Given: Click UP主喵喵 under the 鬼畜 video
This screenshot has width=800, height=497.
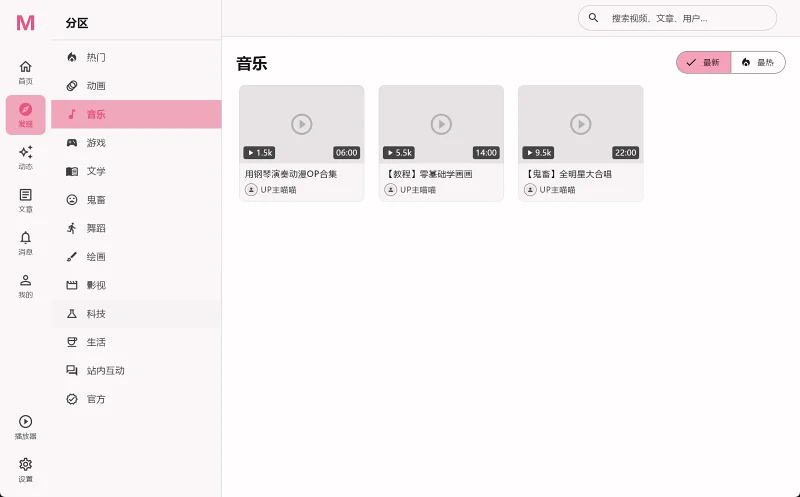Looking at the screenshot, I should 557,190.
